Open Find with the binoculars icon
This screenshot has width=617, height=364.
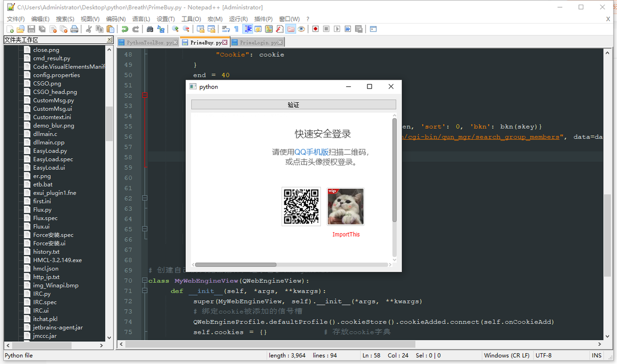pyautogui.click(x=150, y=29)
